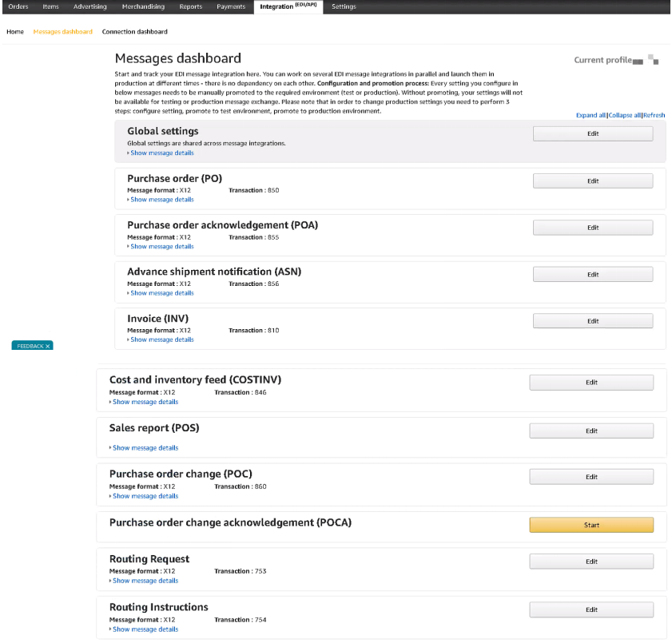Image resolution: width=672 pixels, height=643 pixels.
Task: Expand Show message details under Global settings
Action: tap(162, 153)
